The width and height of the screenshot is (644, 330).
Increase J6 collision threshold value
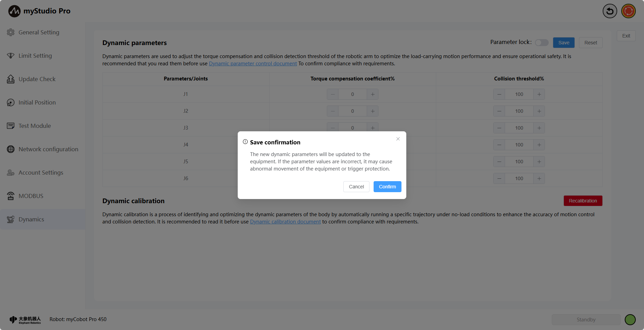[x=539, y=178]
